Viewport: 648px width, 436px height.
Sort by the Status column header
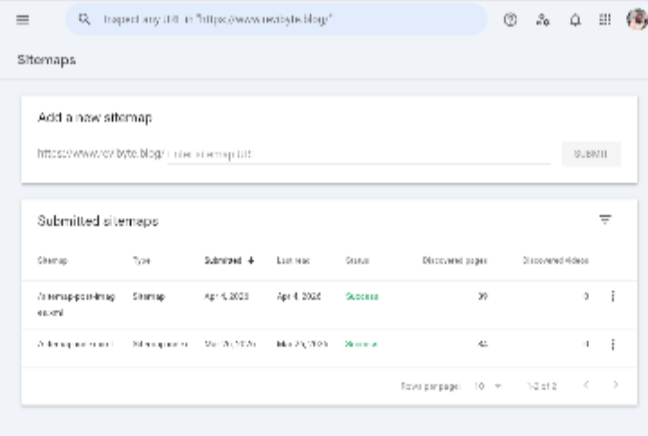[357, 260]
